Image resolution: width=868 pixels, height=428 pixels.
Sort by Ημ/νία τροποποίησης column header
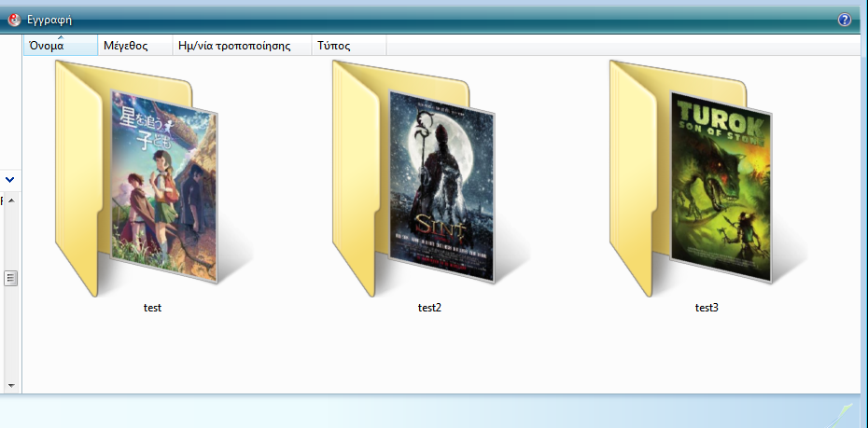tap(242, 46)
